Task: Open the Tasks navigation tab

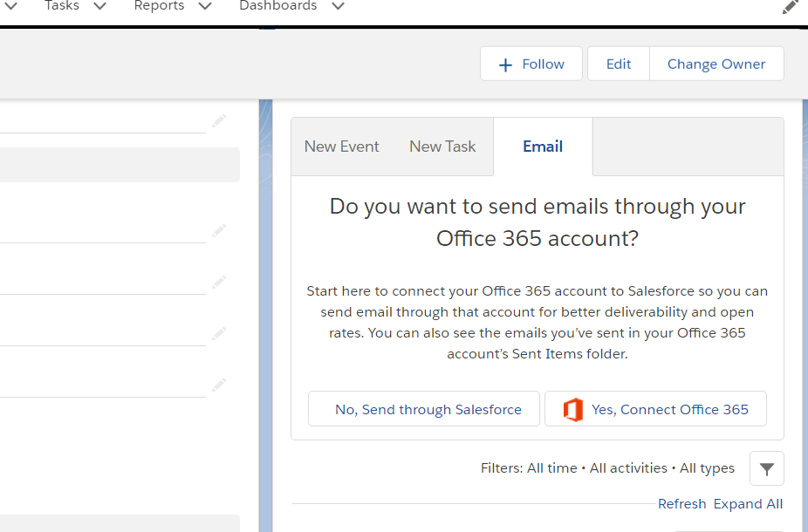Action: point(62,5)
